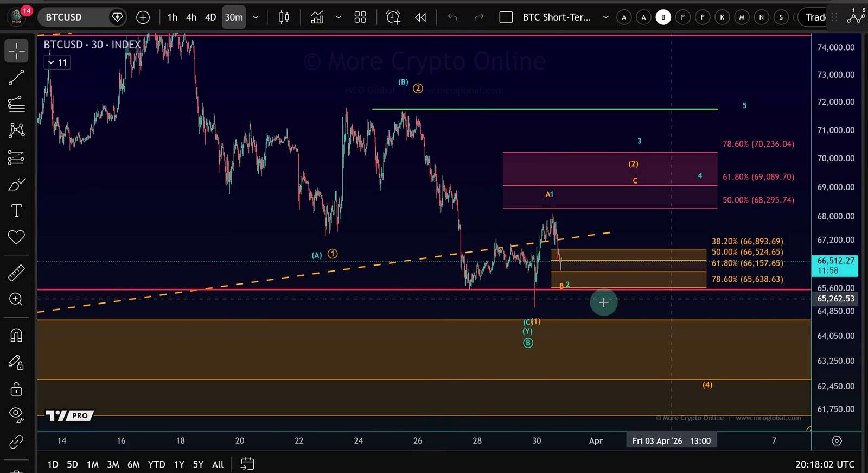The width and height of the screenshot is (868, 473).
Task: Set the date range to 5D
Action: (x=72, y=464)
